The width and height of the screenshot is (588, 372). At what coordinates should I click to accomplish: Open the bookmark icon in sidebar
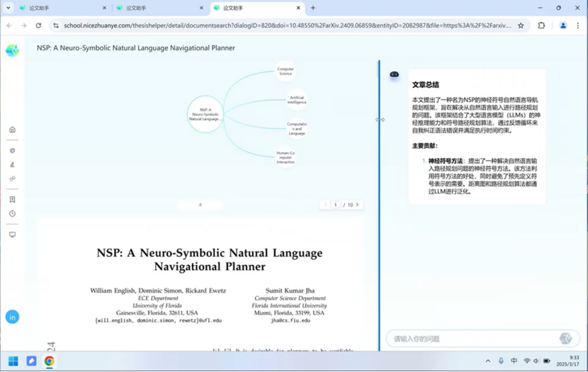click(x=12, y=200)
